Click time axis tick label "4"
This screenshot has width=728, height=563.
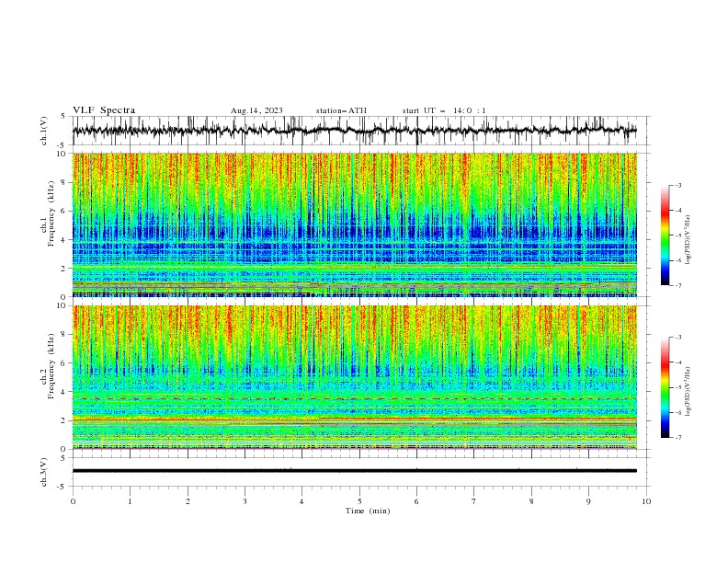301,501
